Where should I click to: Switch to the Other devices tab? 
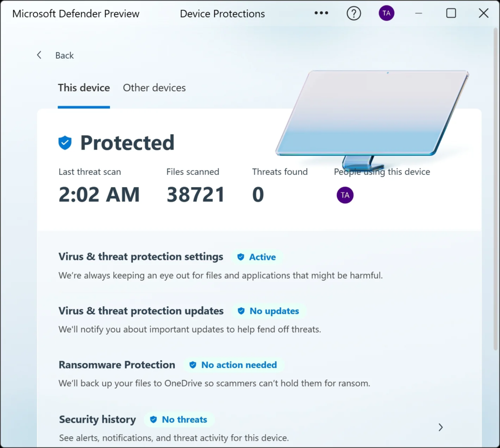click(154, 88)
